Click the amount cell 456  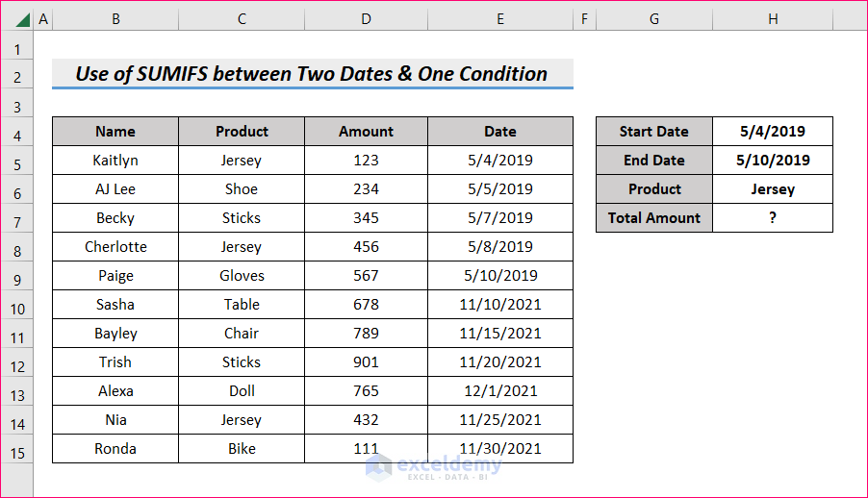[366, 247]
